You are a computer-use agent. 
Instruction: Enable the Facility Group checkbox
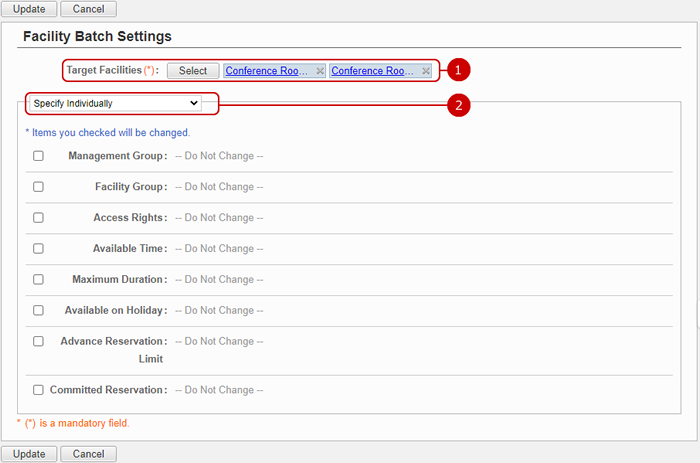click(x=38, y=187)
